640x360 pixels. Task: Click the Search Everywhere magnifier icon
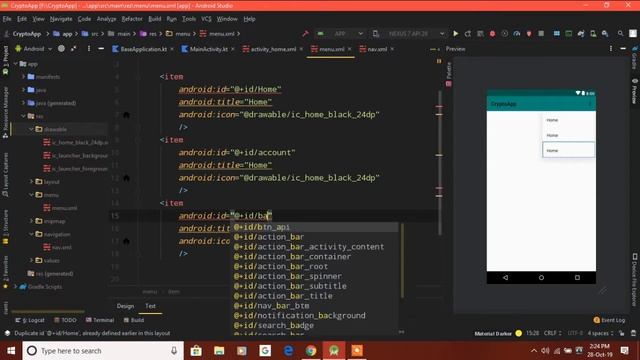[x=620, y=33]
